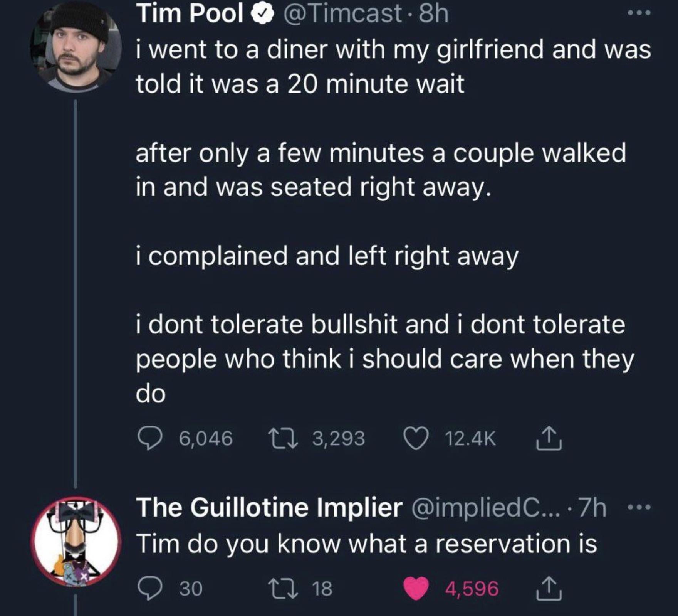Open reply icon on Guillotine Implier's tweet
678x616 pixels.
tap(150, 589)
